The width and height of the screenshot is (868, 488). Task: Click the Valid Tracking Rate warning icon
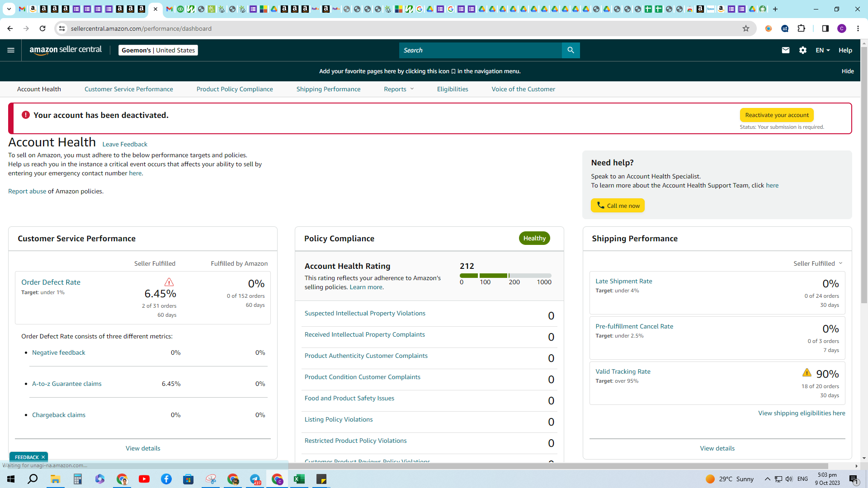click(807, 372)
